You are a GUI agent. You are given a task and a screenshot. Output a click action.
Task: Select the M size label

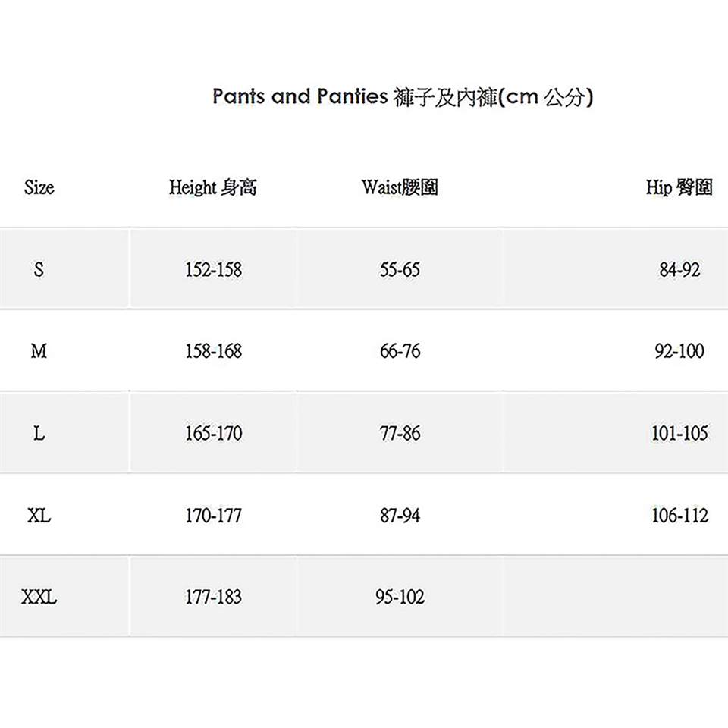pos(39,351)
